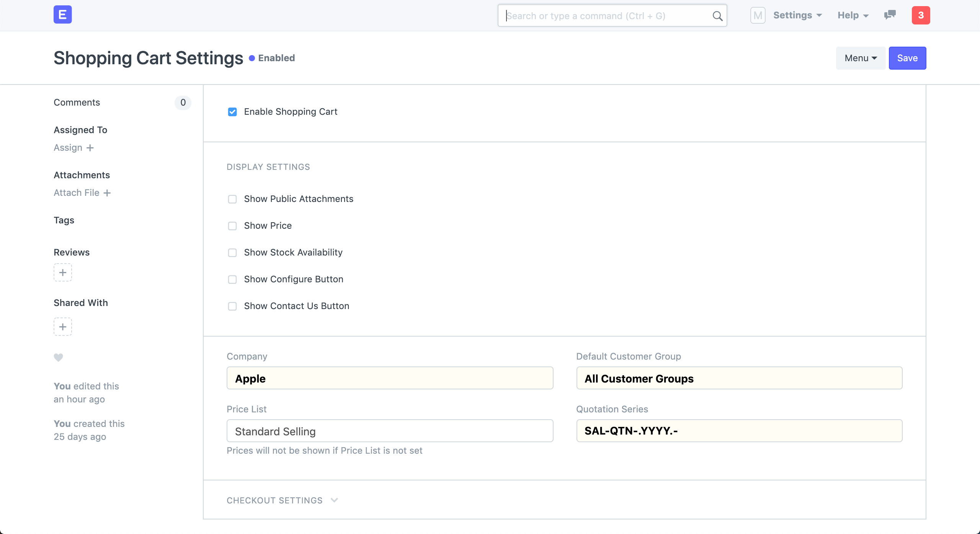Click the search magnifier icon

(x=717, y=16)
